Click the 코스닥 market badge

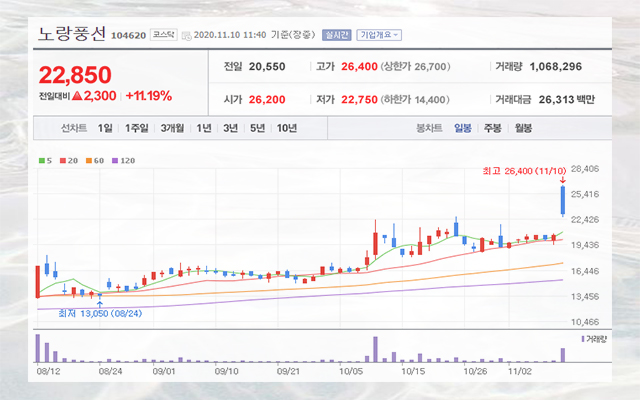pyautogui.click(x=164, y=35)
